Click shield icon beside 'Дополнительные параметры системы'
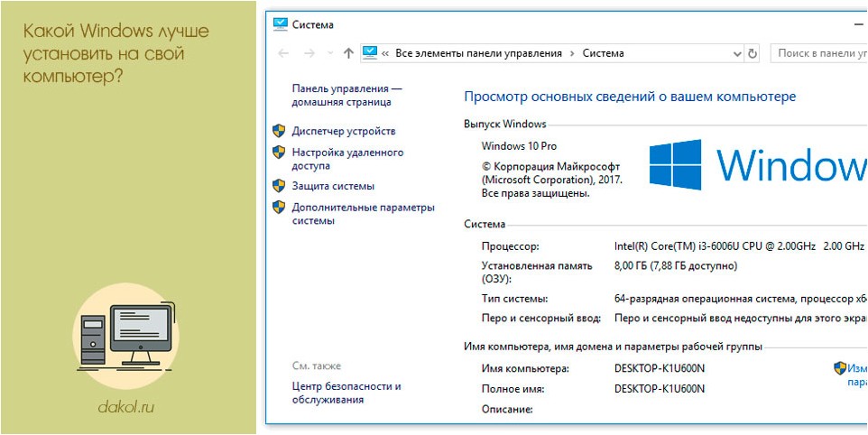Image resolution: width=868 pixels, height=435 pixels. point(279,207)
